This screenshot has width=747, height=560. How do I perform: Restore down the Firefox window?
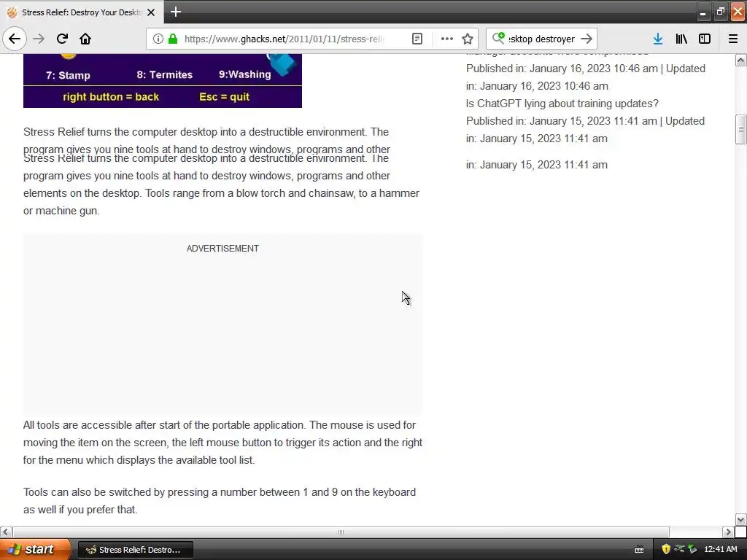click(720, 12)
